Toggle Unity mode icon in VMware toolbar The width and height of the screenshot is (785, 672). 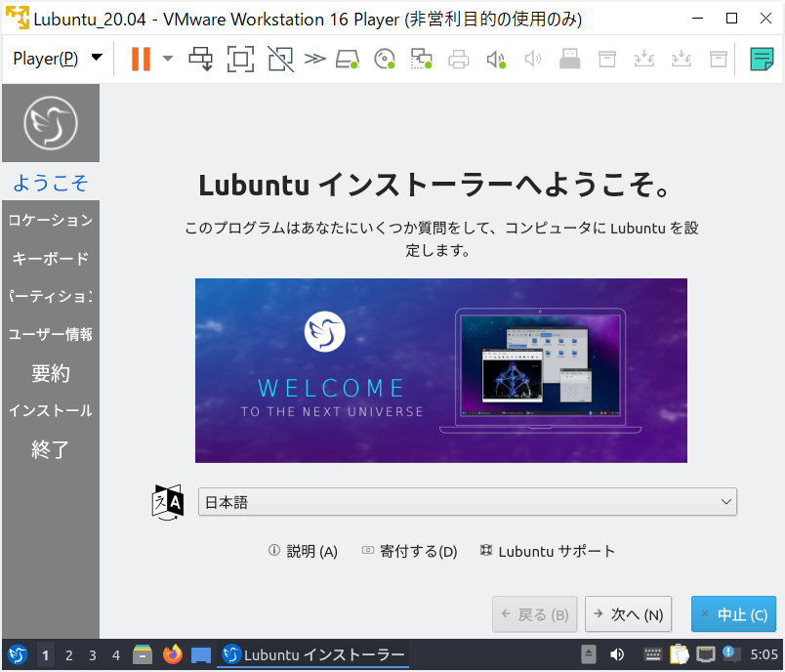pos(280,59)
